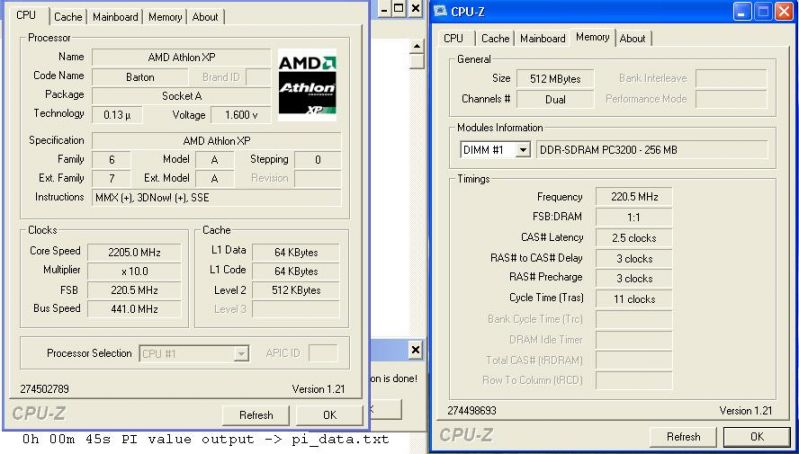This screenshot has height=454, width=799.
Task: Open the Processor Selection CPU #1 dropdown
Action: click(x=242, y=354)
